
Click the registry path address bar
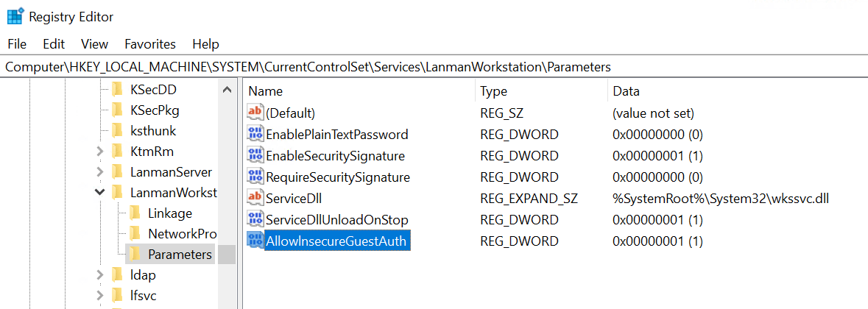[x=434, y=67]
